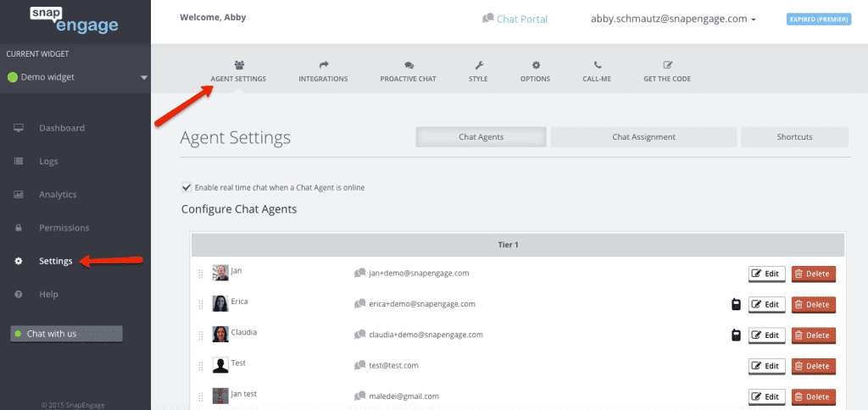Switch to the Chat Assignment tab
Screen dimensions: 868x410
pos(643,137)
